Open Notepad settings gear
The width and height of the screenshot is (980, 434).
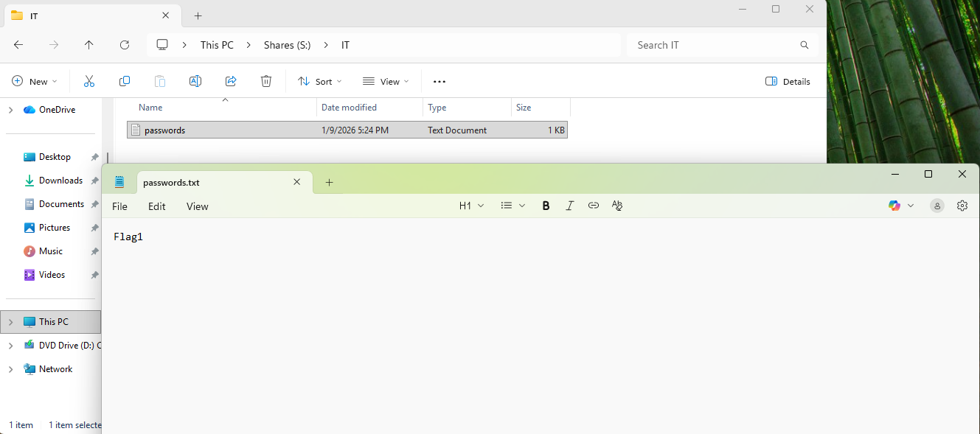coord(962,206)
